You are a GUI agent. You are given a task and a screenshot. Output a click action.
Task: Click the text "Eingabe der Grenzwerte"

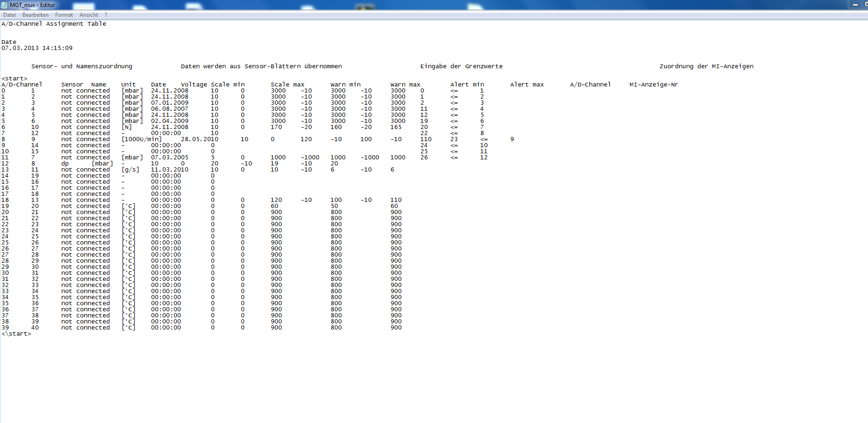click(x=462, y=66)
